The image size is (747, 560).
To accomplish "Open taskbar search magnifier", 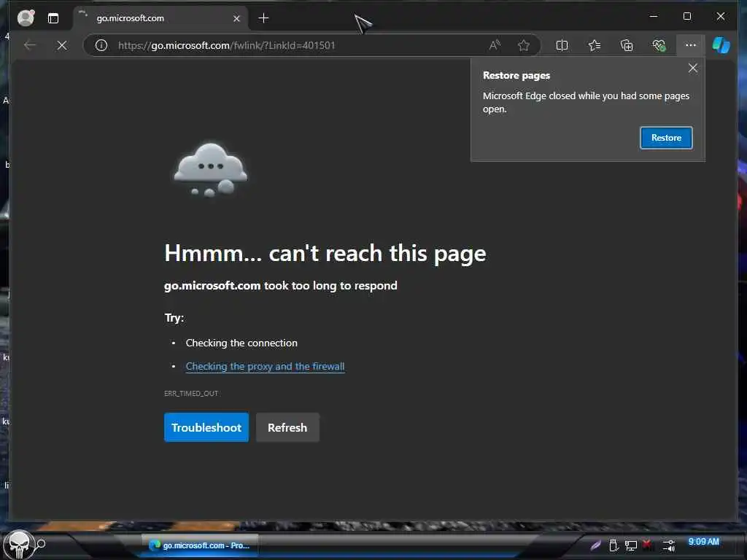I will pos(41,543).
